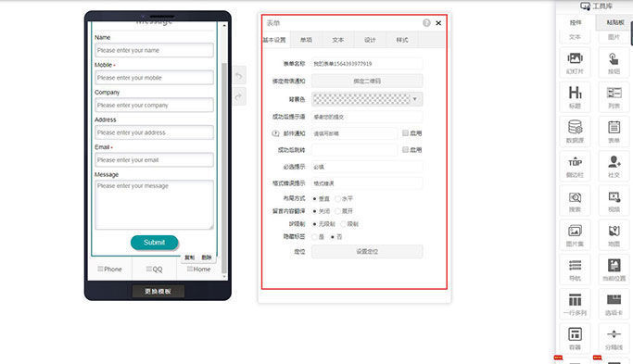Add the image gallery (图片集) widget
Screen dimensions: 633x364
[575, 235]
